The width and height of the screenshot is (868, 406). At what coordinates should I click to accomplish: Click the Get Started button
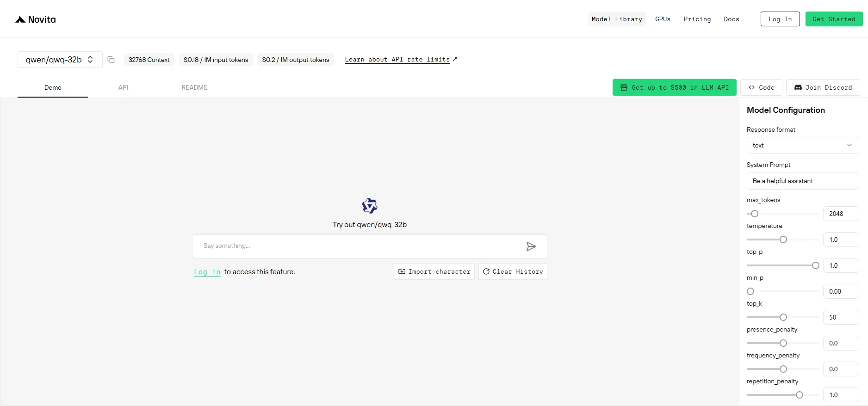coord(834,19)
